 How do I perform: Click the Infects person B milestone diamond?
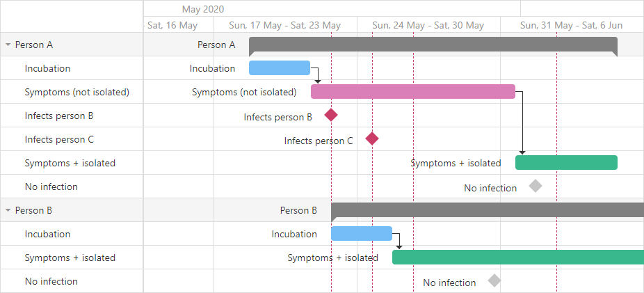[x=331, y=115]
